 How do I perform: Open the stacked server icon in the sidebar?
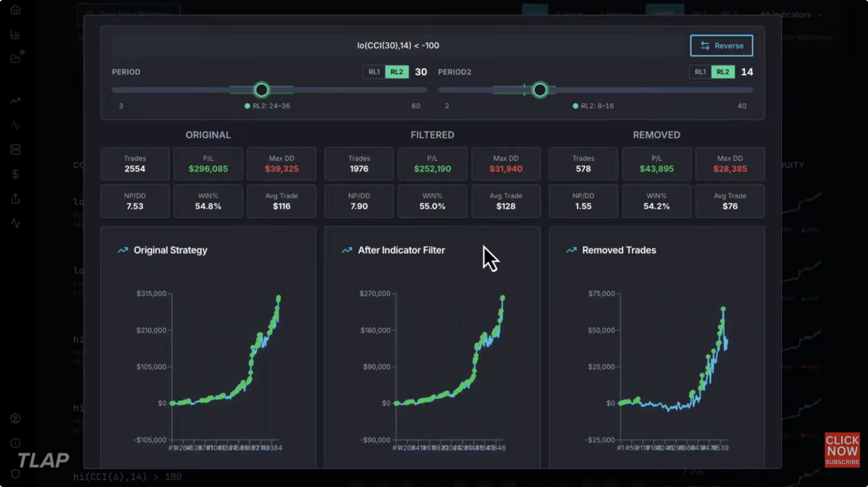pyautogui.click(x=15, y=149)
